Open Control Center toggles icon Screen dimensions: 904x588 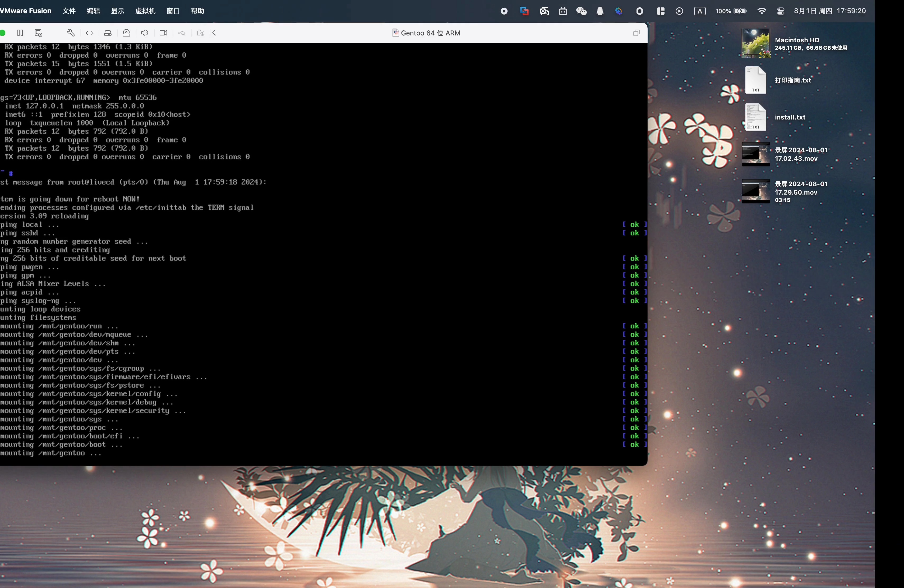[x=781, y=11]
